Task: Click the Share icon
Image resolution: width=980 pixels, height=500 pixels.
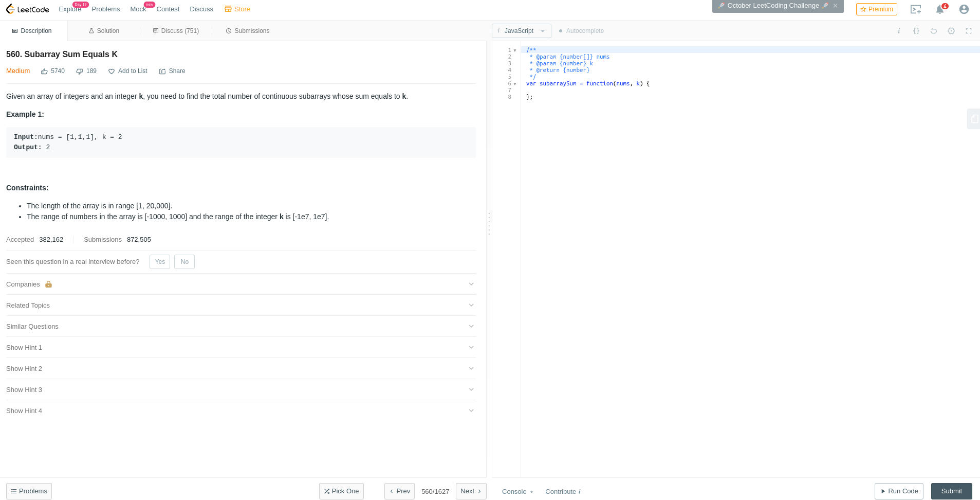Action: 162,72
